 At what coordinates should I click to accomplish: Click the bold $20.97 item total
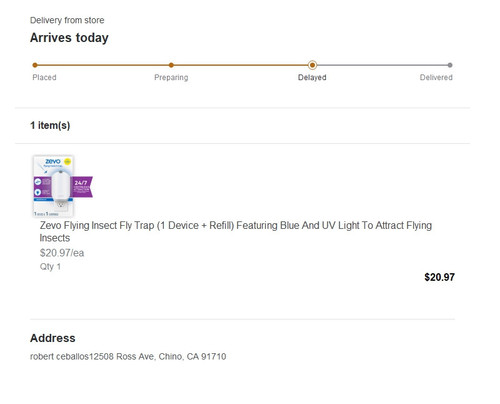click(439, 277)
